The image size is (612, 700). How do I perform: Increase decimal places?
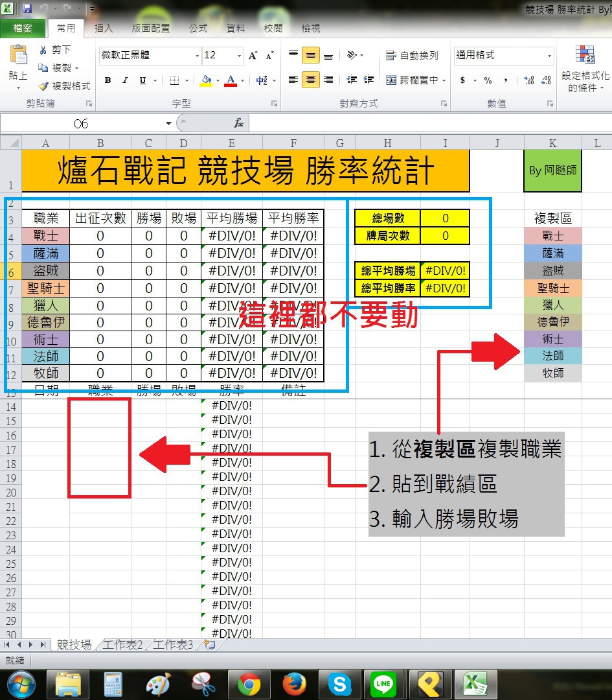tap(529, 80)
